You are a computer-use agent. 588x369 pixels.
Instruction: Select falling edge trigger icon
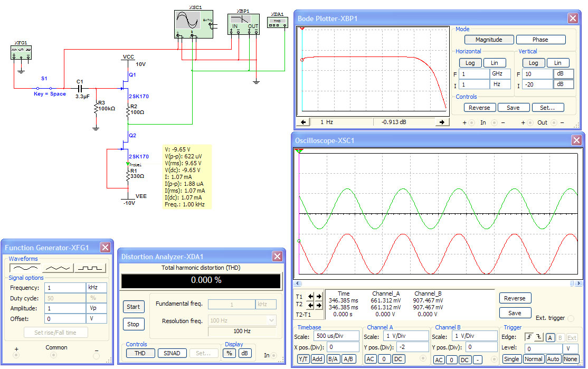coord(538,337)
